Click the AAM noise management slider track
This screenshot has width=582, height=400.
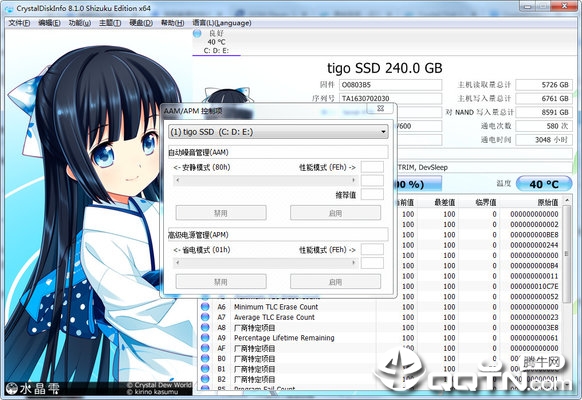pyautogui.click(x=265, y=180)
